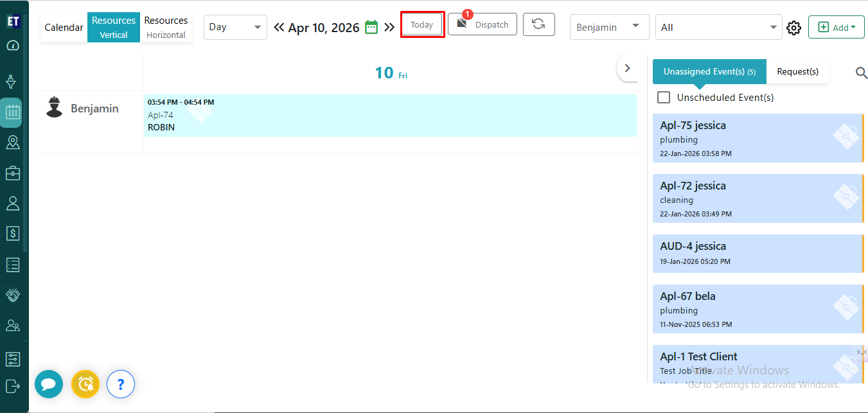The height and width of the screenshot is (413, 868).
Task: Expand the Day view dropdown
Action: 235,28
